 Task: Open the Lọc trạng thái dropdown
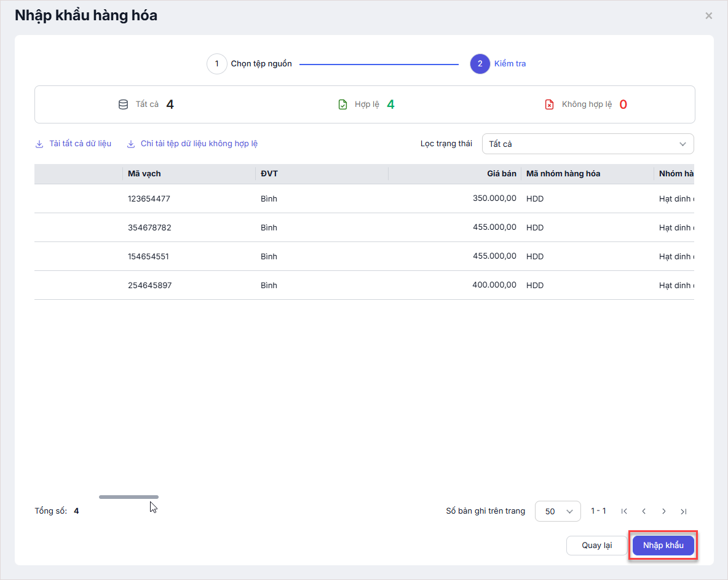point(587,144)
